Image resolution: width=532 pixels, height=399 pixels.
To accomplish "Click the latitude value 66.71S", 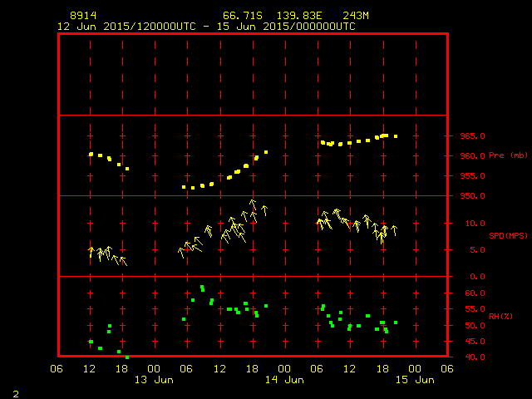I will [x=239, y=16].
